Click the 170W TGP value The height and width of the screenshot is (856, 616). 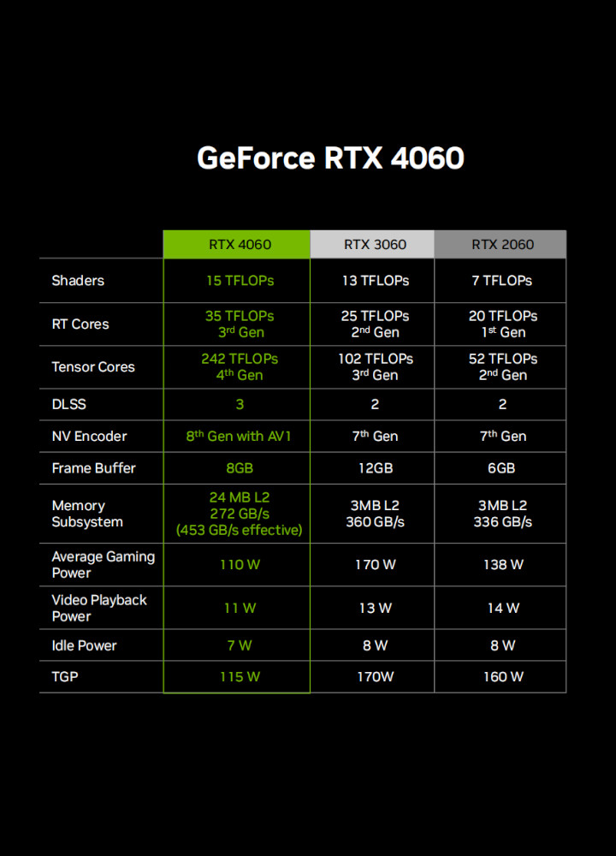[x=376, y=677]
